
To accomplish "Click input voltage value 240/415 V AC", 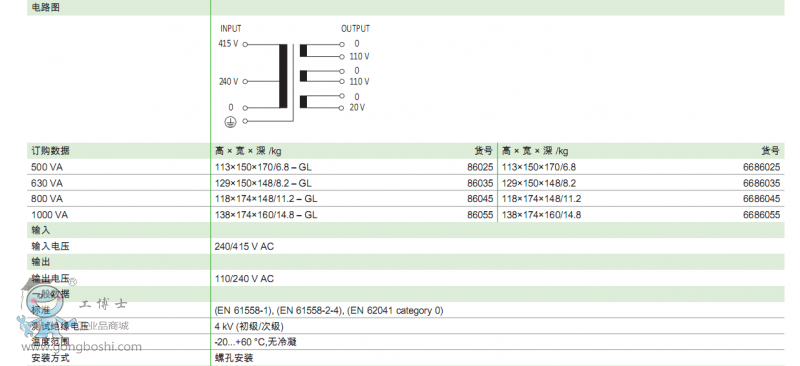I will click(244, 247).
